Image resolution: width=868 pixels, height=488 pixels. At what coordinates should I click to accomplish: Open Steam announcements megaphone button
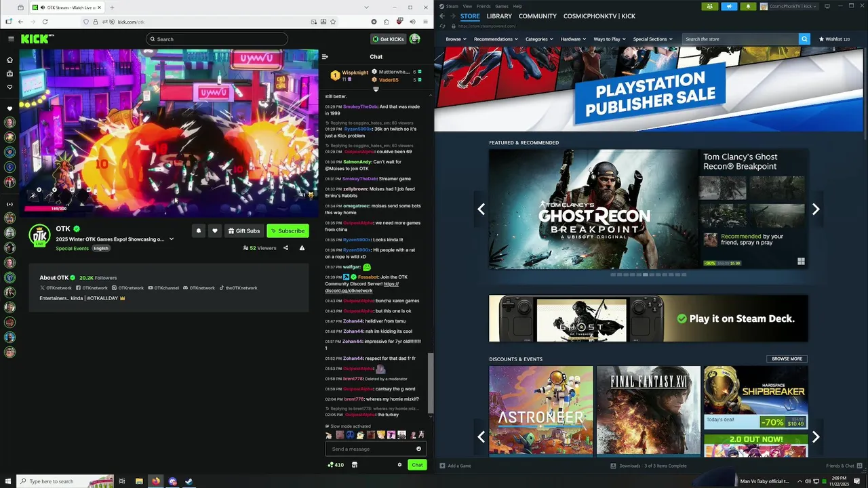point(729,6)
